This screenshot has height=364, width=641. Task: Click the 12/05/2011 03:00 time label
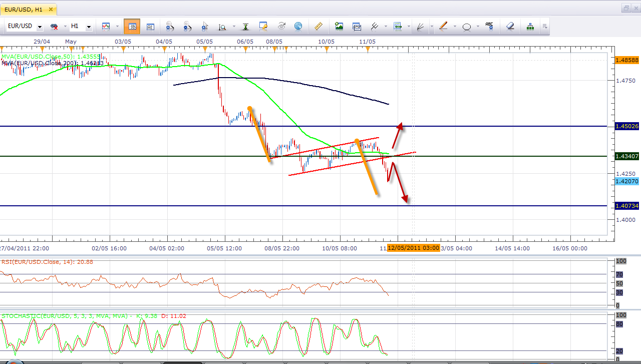[x=413, y=248]
